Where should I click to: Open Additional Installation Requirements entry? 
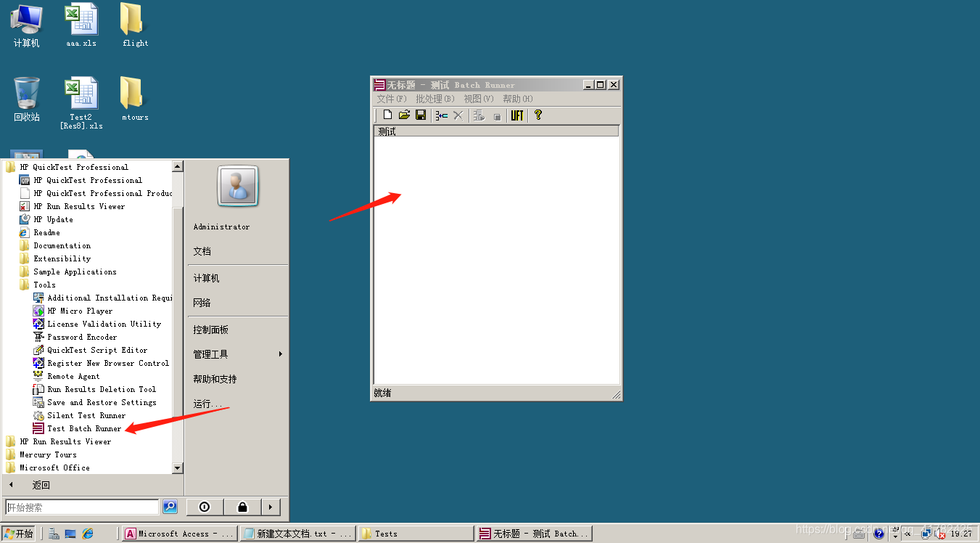pyautogui.click(x=102, y=298)
